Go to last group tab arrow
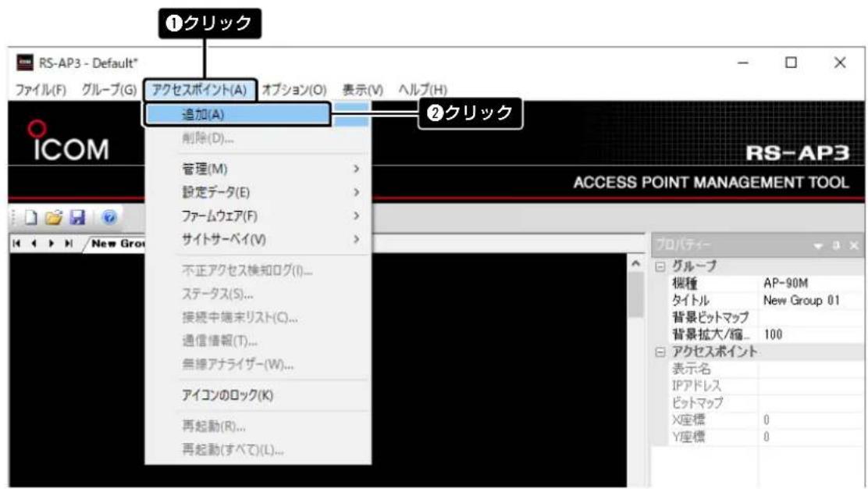Image resolution: width=868 pixels, height=489 pixels. (69, 243)
